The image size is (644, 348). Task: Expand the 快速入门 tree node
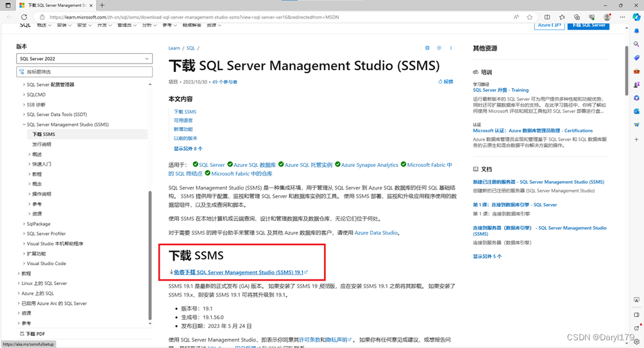[x=29, y=164]
